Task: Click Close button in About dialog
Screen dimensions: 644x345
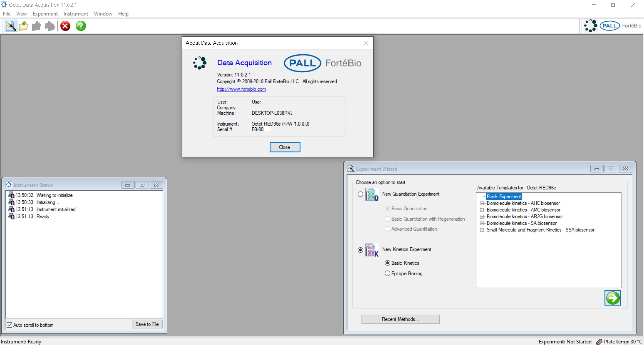Action: click(x=285, y=147)
